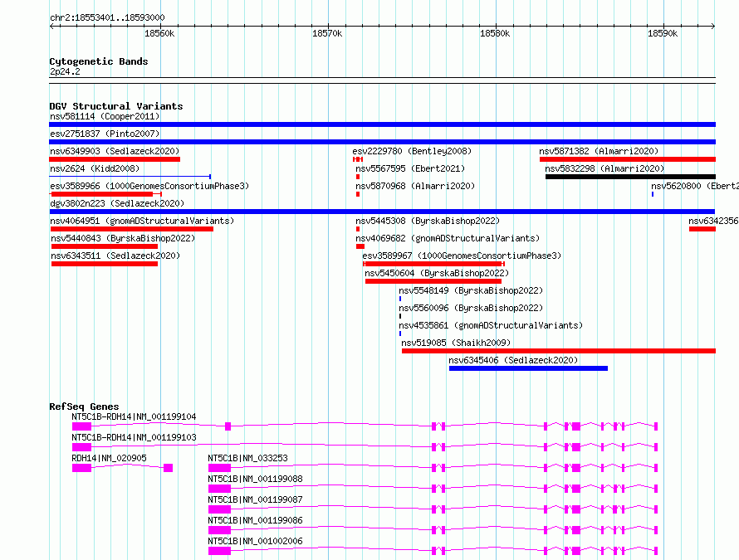739x560 pixels.
Task: Select NT5C1B|NM_001199088 transcript label
Action: (x=255, y=479)
